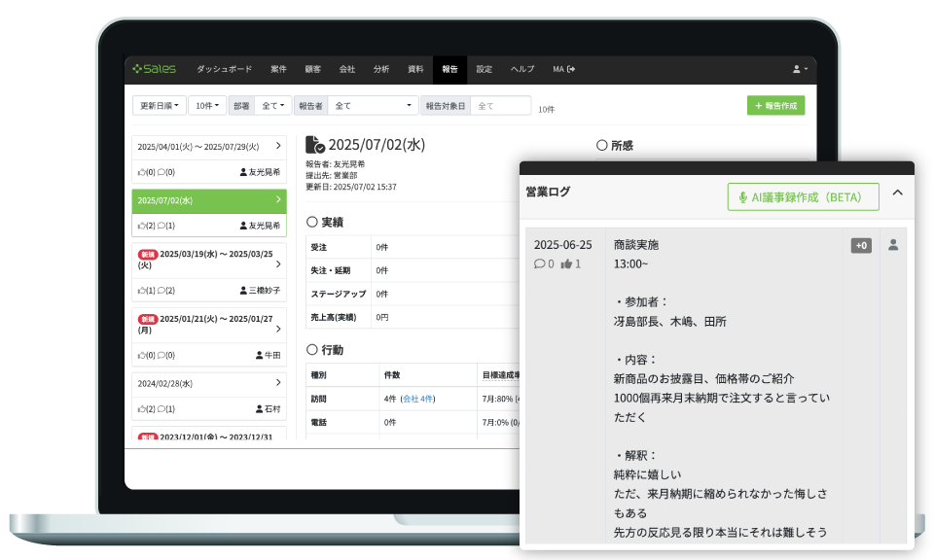This screenshot has width=934, height=560.
Task: Open the 部署 全て dropdown
Action: [x=274, y=105]
